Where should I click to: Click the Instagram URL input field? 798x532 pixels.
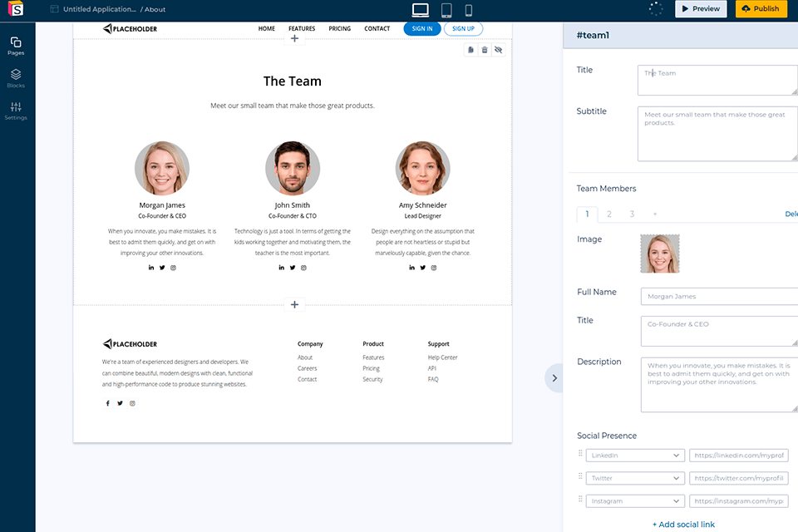click(x=739, y=501)
